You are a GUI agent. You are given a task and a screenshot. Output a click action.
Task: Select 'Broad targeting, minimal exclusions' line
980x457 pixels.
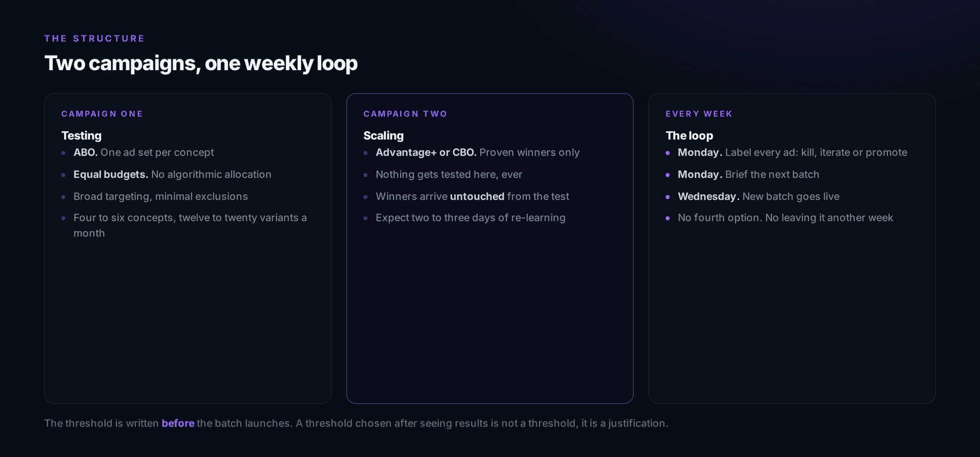(x=161, y=196)
